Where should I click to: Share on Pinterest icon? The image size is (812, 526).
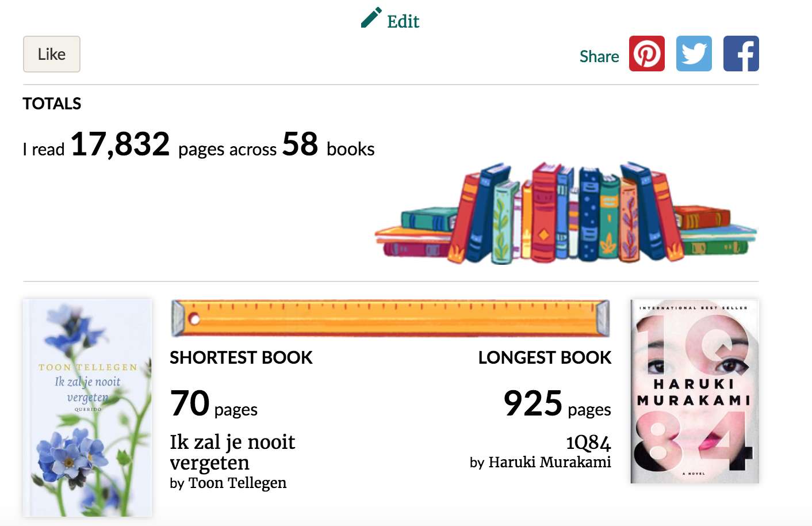[x=647, y=54]
